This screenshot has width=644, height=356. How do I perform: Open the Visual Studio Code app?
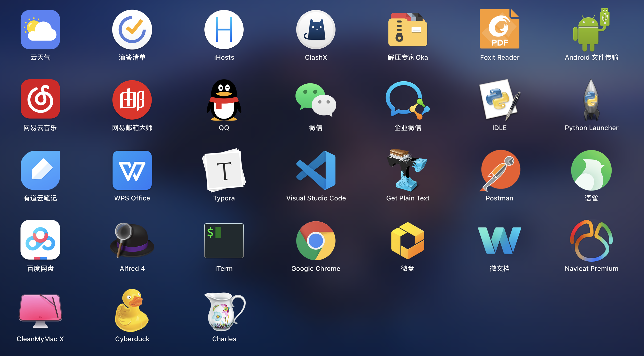(316, 170)
